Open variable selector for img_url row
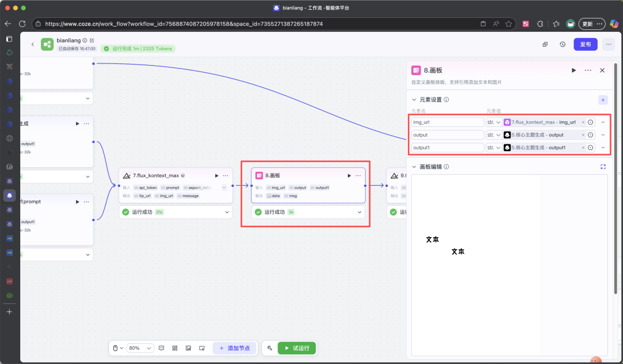 pos(591,122)
